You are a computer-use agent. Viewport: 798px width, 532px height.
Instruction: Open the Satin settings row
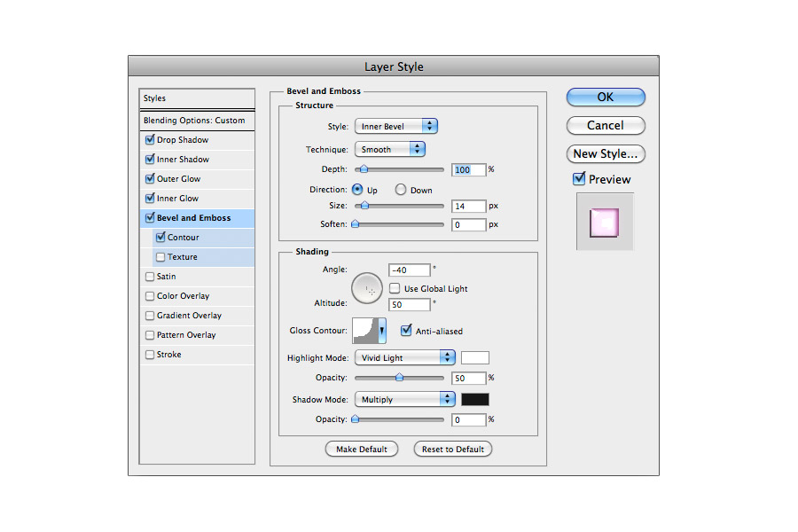197,277
